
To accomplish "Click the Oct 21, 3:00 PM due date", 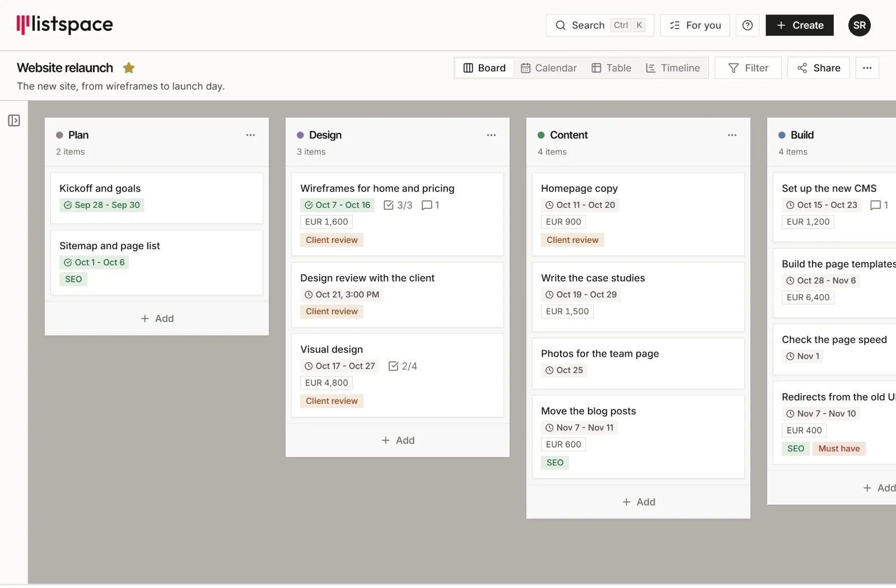I will (x=342, y=295).
